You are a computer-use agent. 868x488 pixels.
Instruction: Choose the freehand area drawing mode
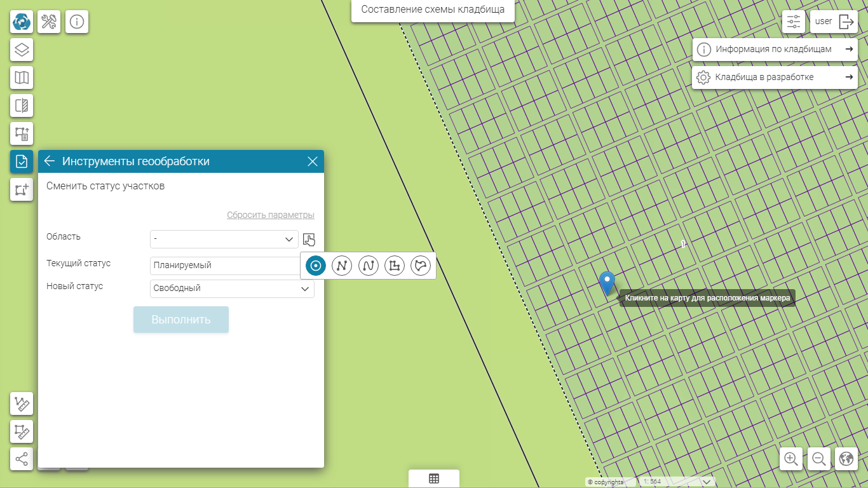(x=421, y=266)
